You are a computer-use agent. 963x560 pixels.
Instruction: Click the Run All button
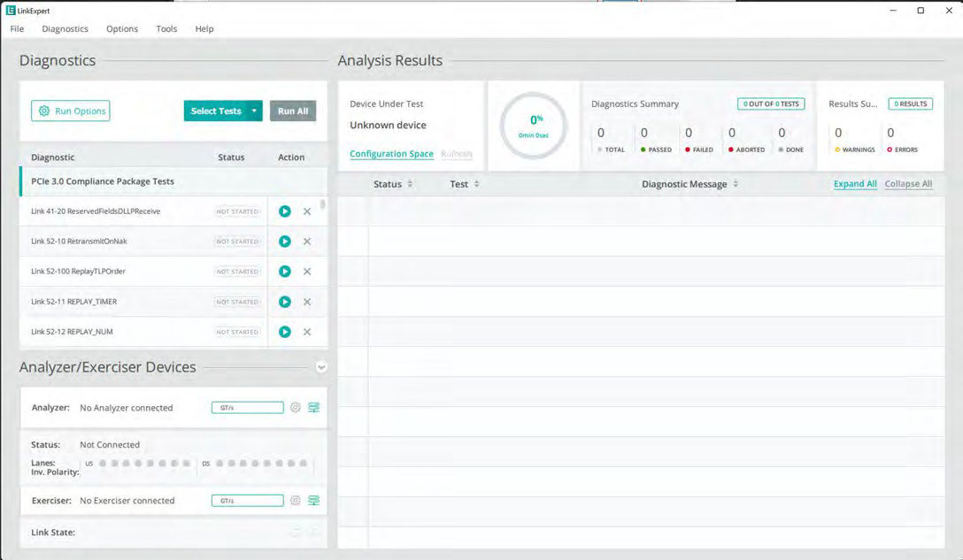tap(293, 111)
